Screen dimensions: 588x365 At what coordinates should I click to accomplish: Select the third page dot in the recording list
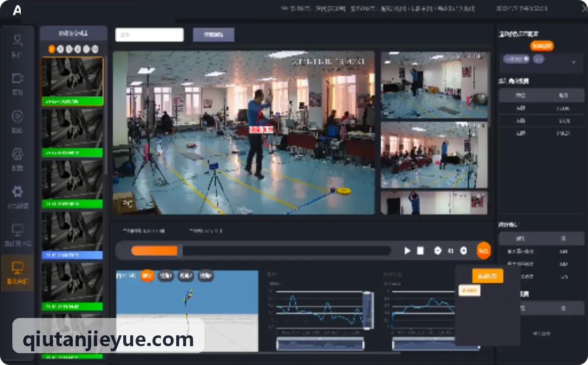pos(69,49)
